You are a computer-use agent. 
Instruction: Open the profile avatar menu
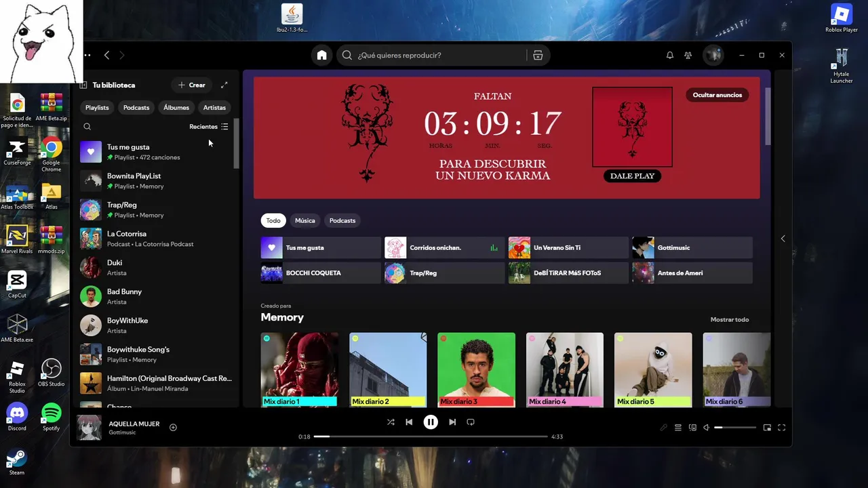[713, 55]
